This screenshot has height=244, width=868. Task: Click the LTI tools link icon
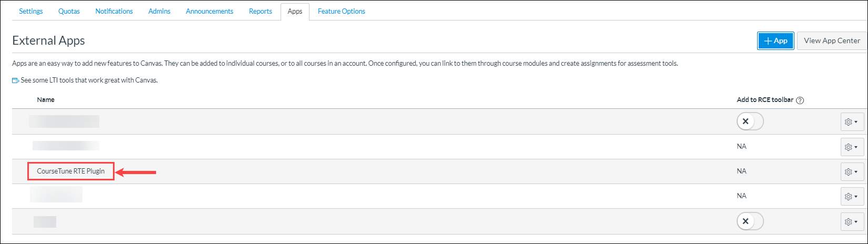tap(15, 81)
